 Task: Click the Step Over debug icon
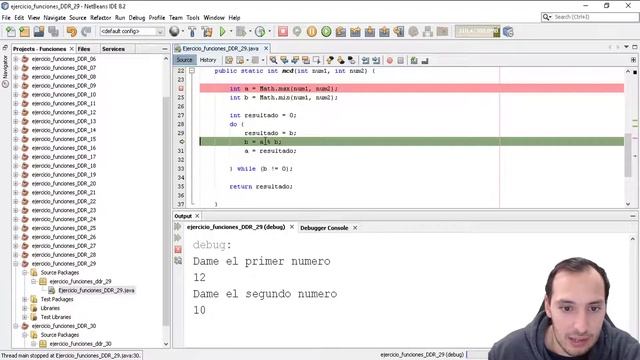click(x=341, y=31)
